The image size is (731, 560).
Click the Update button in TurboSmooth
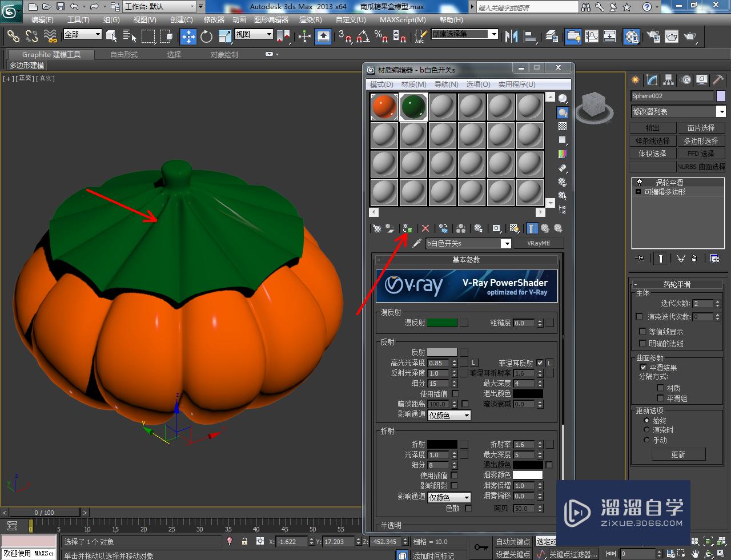678,454
